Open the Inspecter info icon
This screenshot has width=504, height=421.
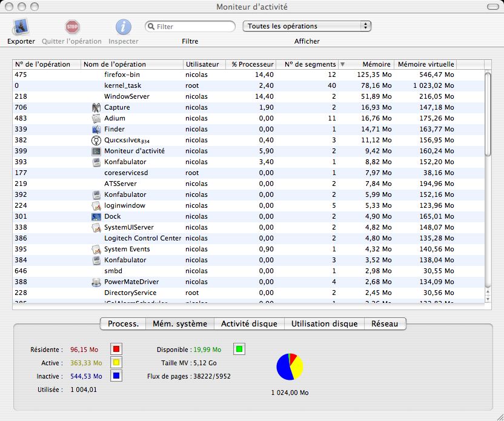[x=124, y=27]
